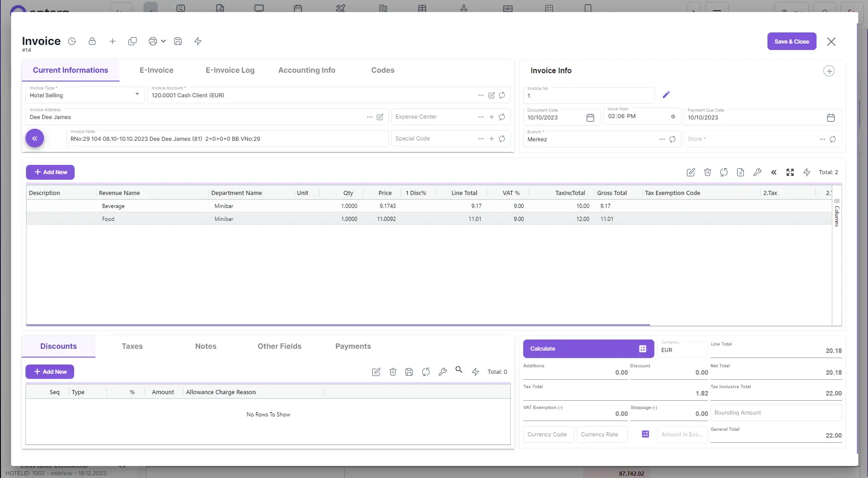This screenshot has width=868, height=478.
Task: Click the Save & Close button
Action: tap(792, 42)
